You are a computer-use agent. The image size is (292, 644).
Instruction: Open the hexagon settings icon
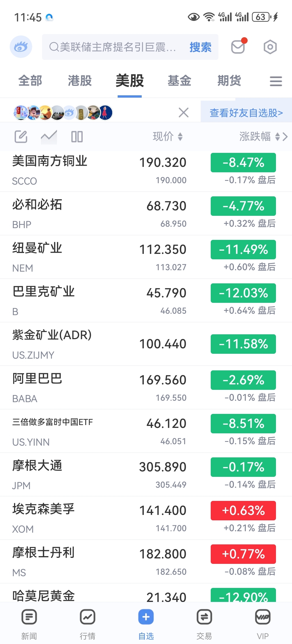point(270,47)
